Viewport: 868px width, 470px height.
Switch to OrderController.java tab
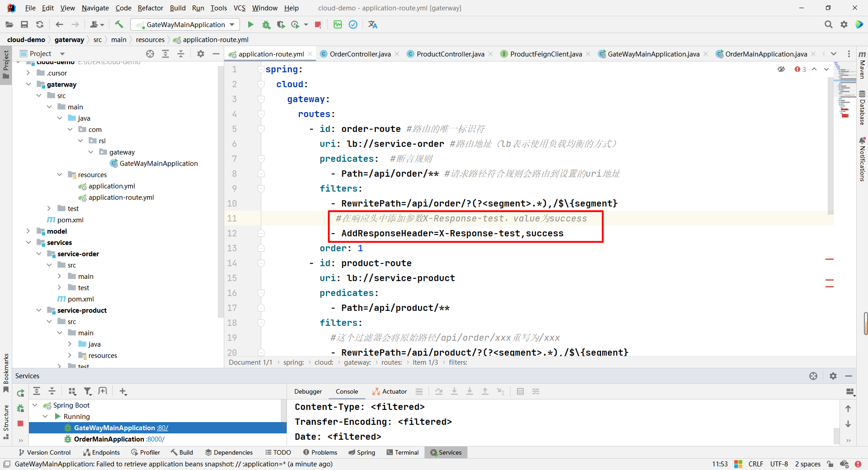pos(360,54)
